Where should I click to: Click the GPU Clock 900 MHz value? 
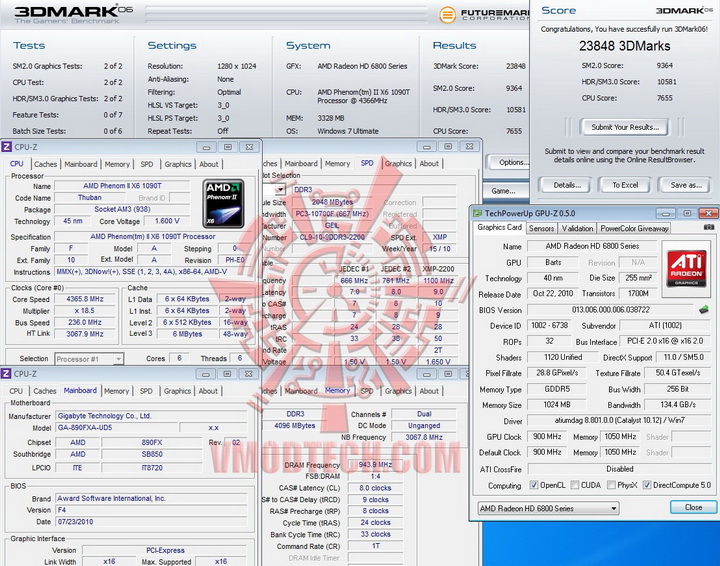[547, 437]
